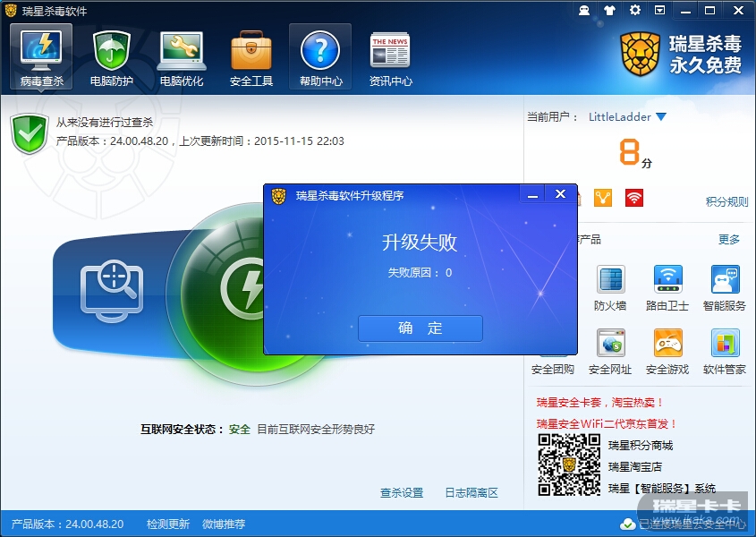The width and height of the screenshot is (756, 537).
Task: Click the 互联网安全状态 安全 status text
Action: (x=195, y=429)
